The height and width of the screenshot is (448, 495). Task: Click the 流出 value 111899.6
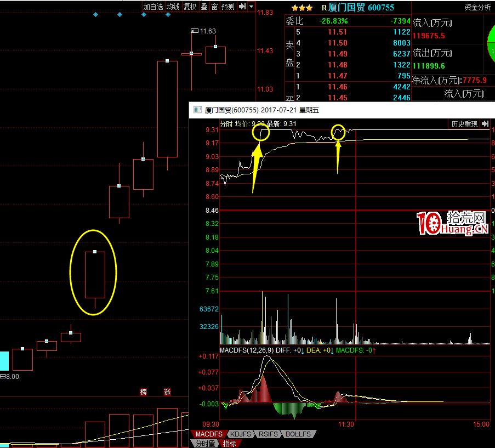tap(428, 66)
